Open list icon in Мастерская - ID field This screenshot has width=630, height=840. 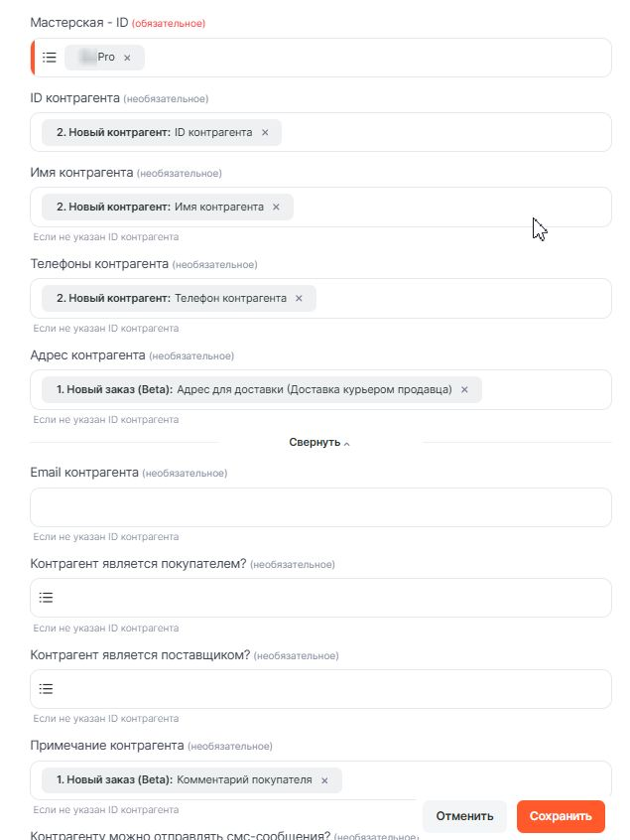[x=50, y=58]
